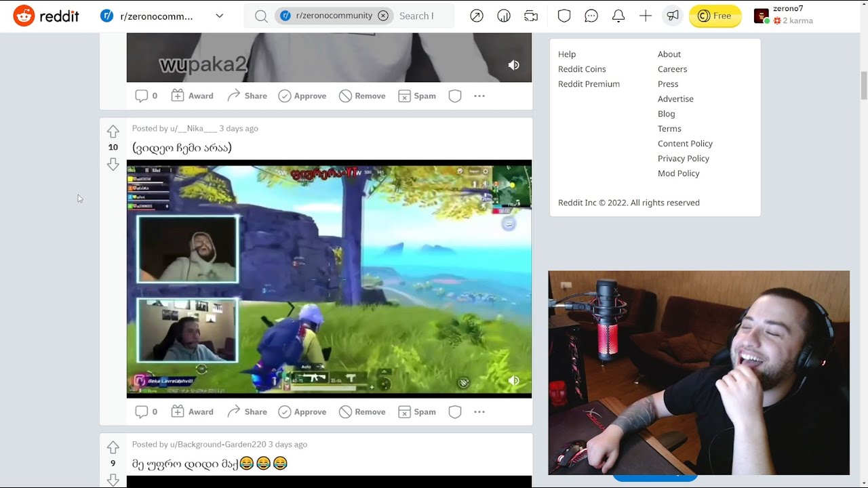Image resolution: width=868 pixels, height=488 pixels.
Task: Open comments on the u/__Nika___ post
Action: click(x=146, y=411)
